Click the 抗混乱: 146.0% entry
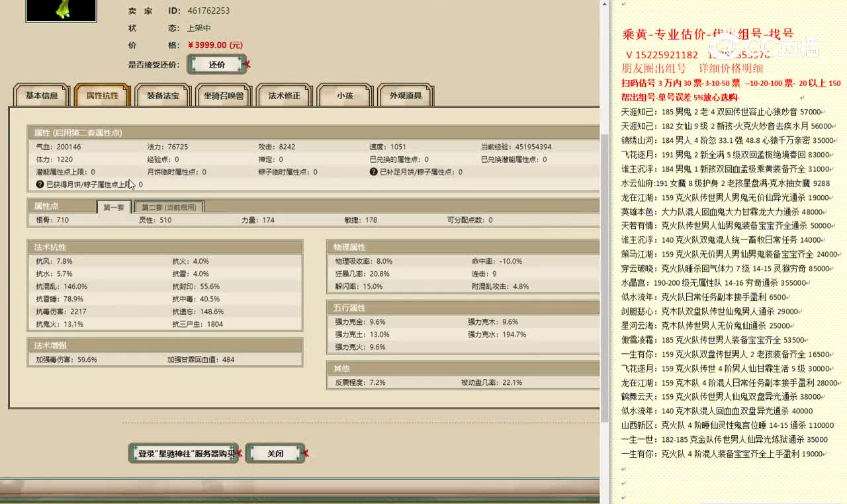The width and height of the screenshot is (847, 504). pos(62,286)
